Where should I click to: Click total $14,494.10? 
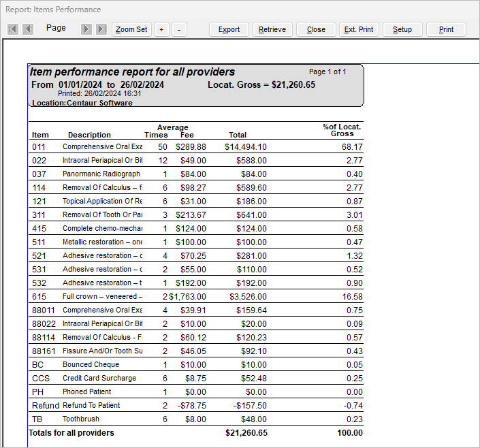point(246,147)
